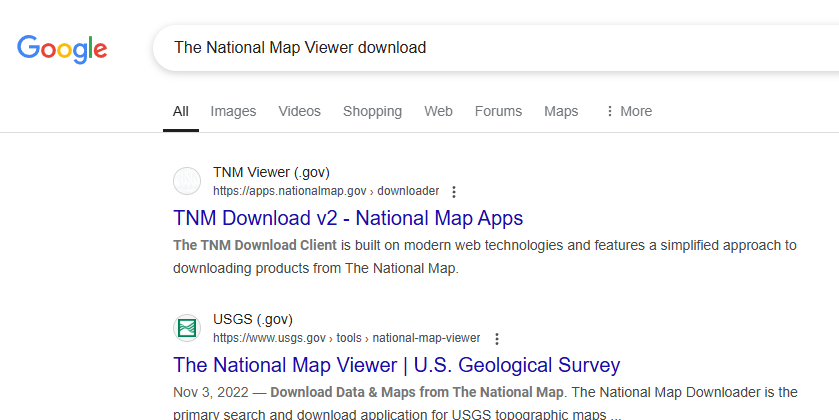The width and height of the screenshot is (839, 420).
Task: Switch to the Shopping tab
Action: [x=372, y=111]
